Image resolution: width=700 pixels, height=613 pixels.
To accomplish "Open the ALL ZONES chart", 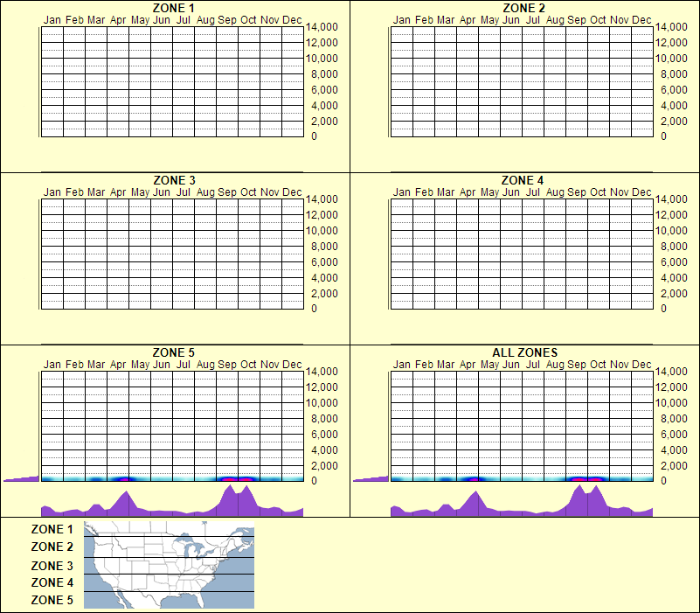I will [x=525, y=352].
